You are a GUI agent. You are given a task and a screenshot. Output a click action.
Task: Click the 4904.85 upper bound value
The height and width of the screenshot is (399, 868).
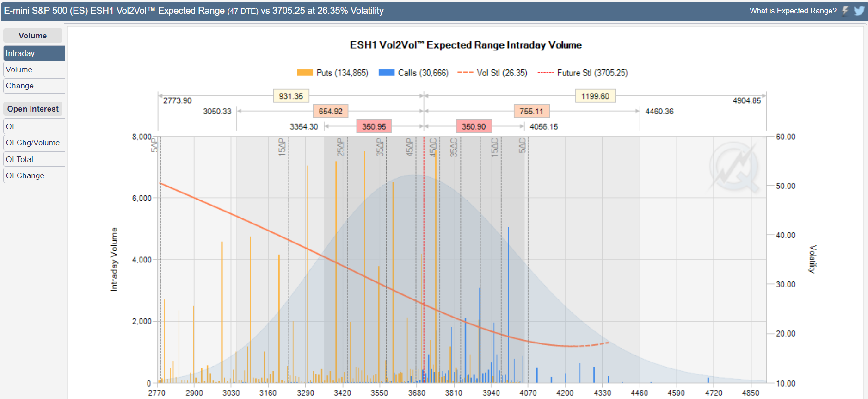point(747,100)
